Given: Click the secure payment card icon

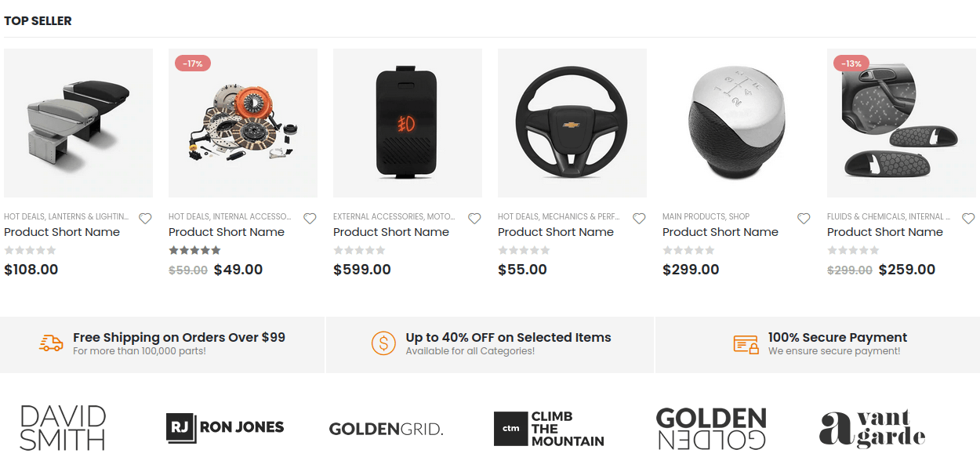Looking at the screenshot, I should [746, 343].
